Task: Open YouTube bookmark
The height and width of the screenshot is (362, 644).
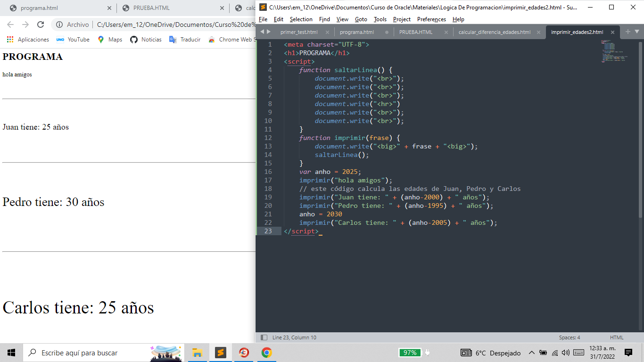Action: 73,40
